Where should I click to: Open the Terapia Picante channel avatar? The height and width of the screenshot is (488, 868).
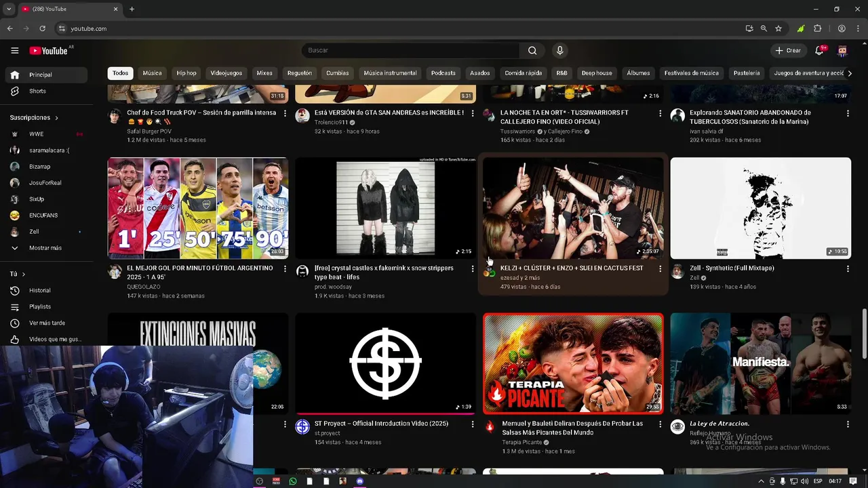click(490, 426)
